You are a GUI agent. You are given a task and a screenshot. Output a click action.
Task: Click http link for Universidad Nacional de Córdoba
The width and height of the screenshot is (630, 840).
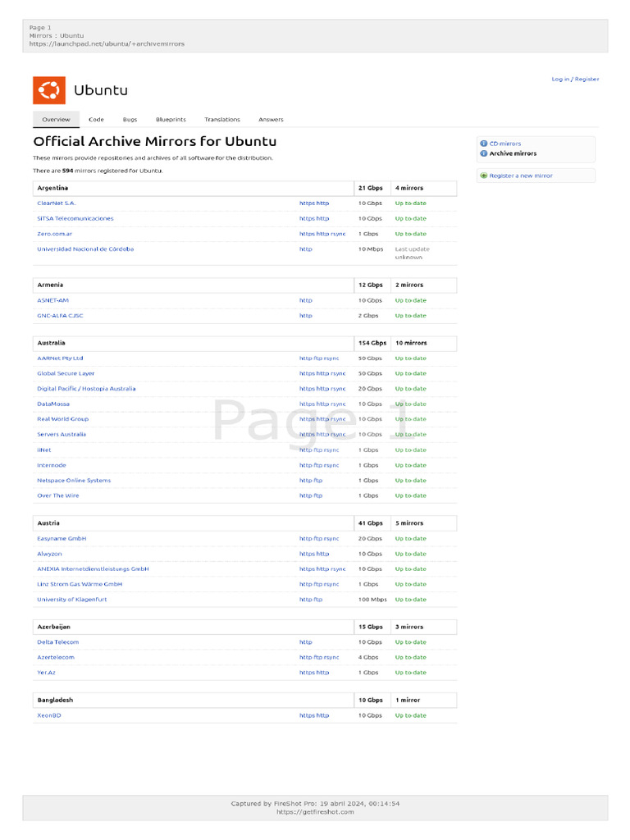point(306,249)
